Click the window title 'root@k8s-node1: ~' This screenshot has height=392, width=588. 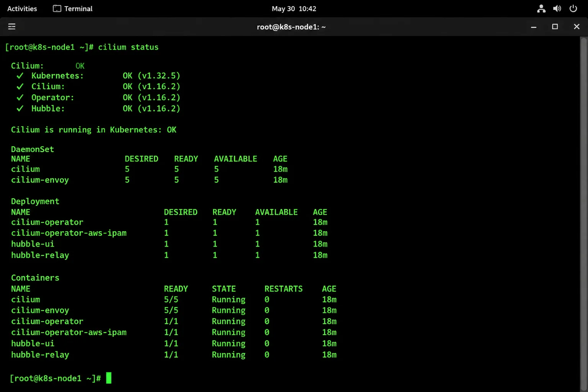point(291,27)
